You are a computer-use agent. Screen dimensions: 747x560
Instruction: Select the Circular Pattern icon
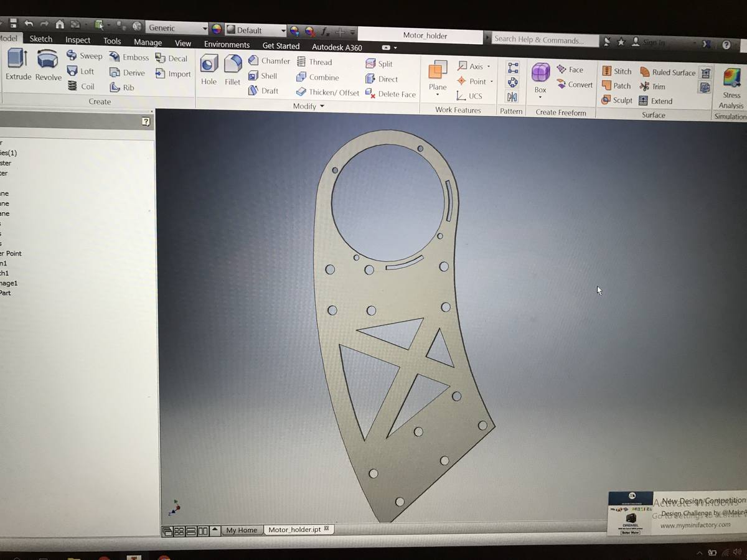click(513, 82)
